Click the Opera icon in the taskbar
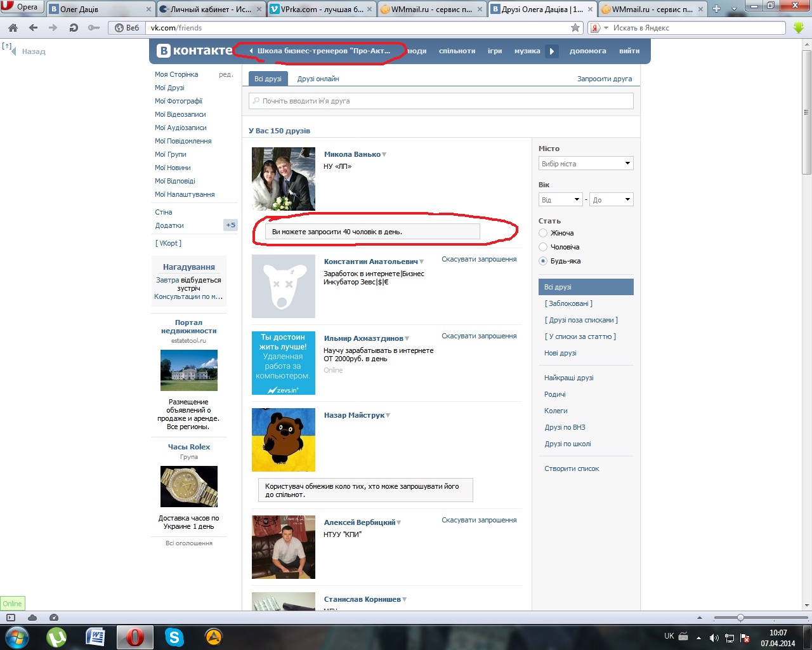 (134, 637)
